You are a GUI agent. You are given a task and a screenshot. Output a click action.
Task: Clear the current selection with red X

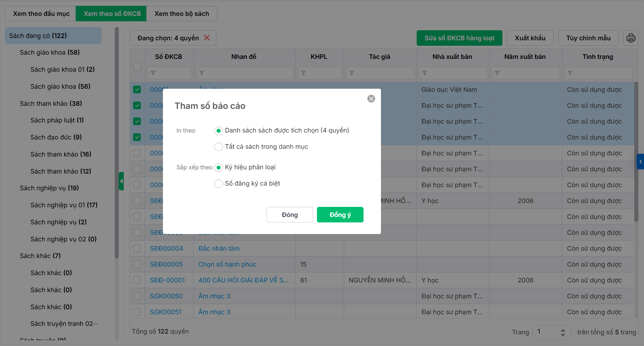tap(207, 38)
